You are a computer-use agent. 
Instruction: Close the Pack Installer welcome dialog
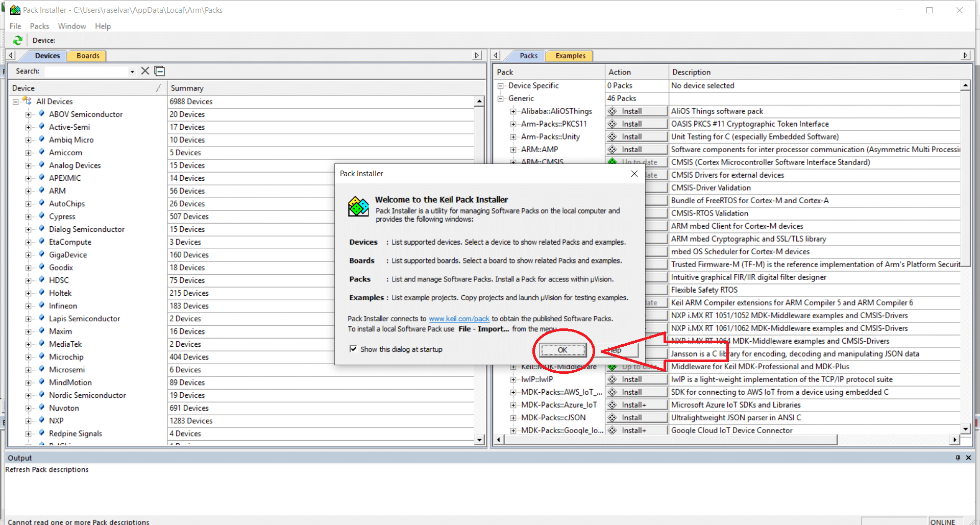click(x=634, y=174)
